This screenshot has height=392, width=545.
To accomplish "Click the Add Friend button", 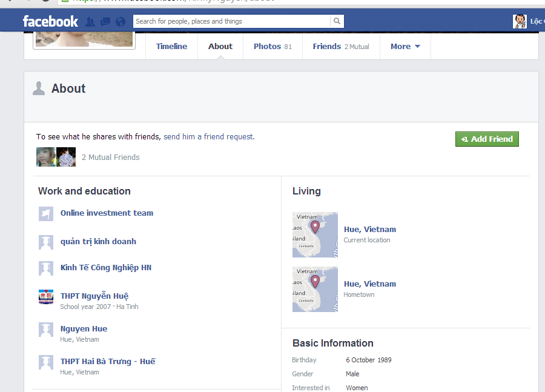I will [487, 139].
